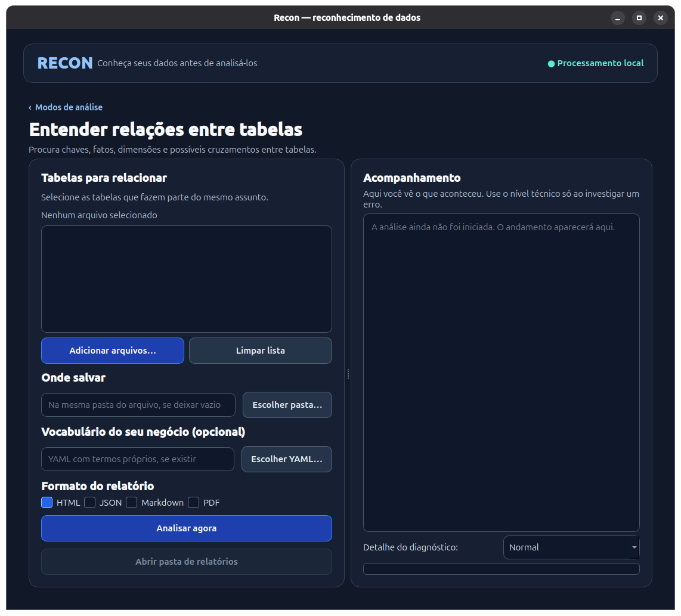Click the splitter handle between panels

(x=348, y=374)
